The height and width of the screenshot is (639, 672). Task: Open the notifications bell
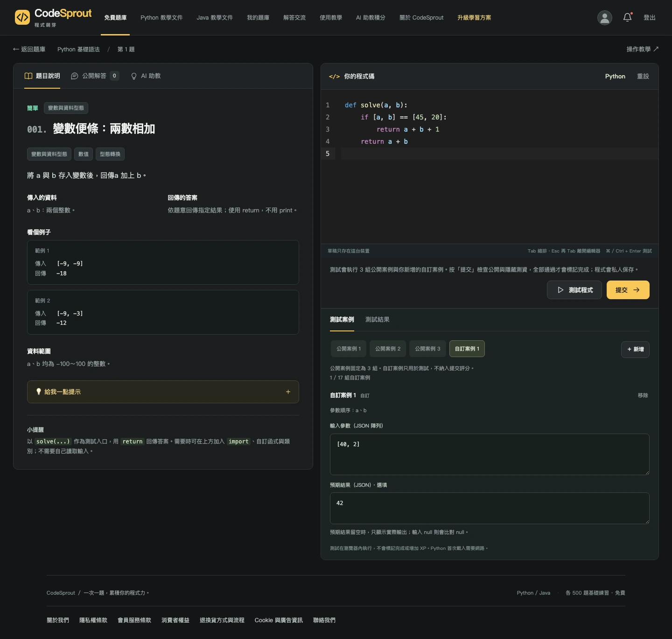[628, 17]
